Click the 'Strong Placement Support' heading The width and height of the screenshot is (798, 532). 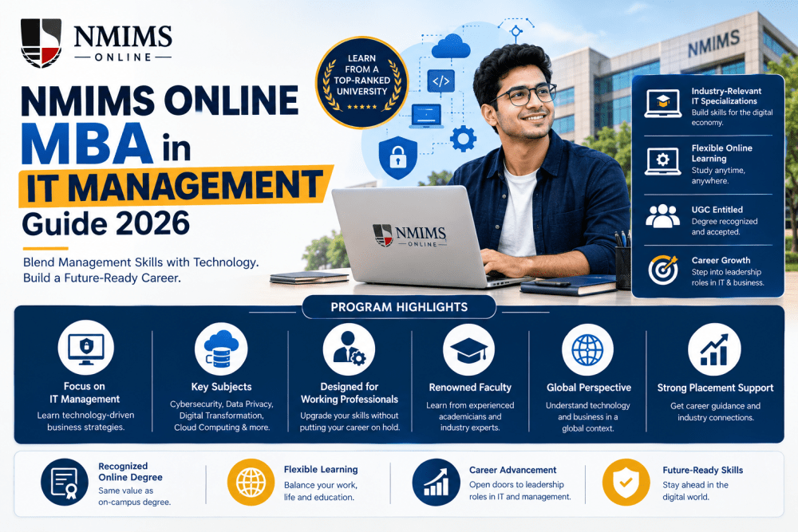point(715,388)
